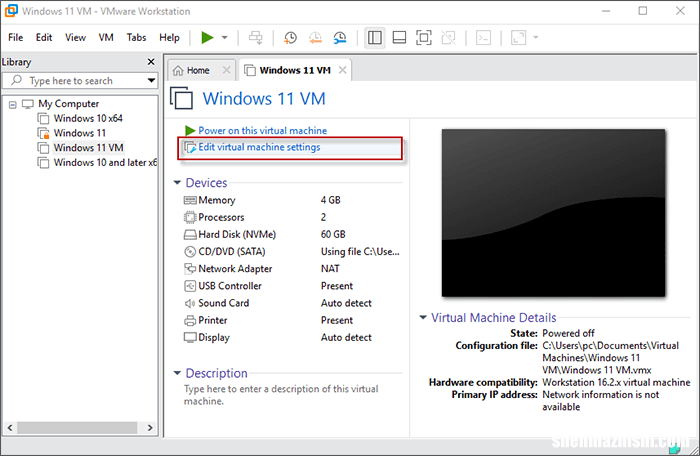Click the VM screen preview thumbnail

point(554,213)
